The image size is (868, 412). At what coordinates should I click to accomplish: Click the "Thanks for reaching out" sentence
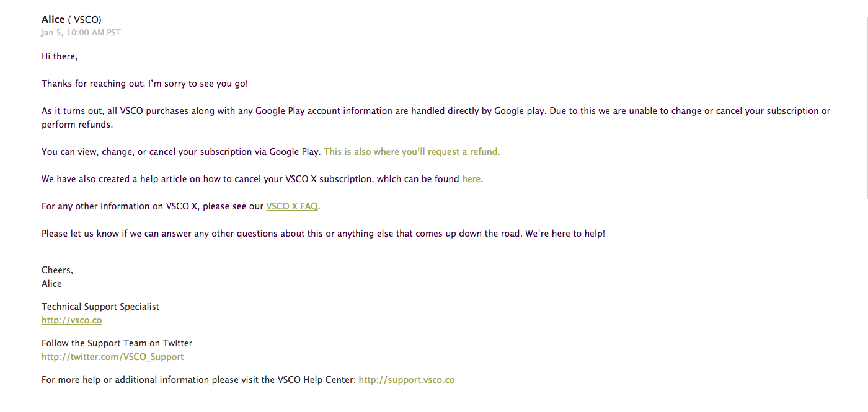tap(145, 84)
